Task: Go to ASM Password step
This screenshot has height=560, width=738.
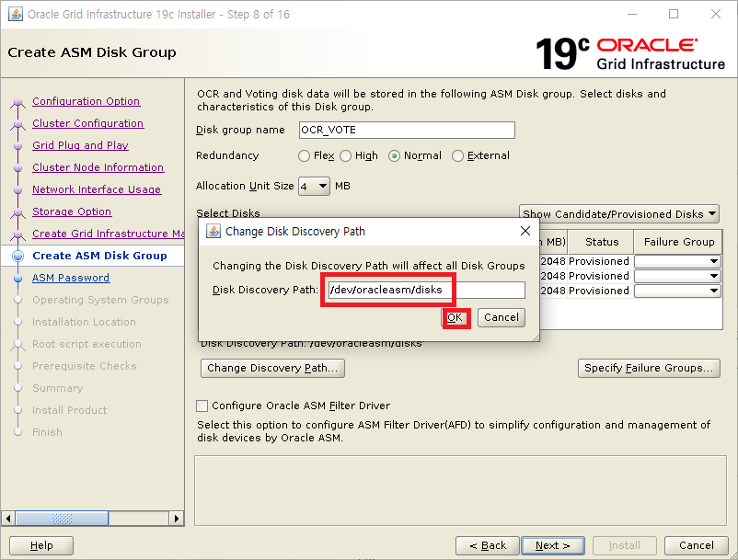Action: [71, 278]
